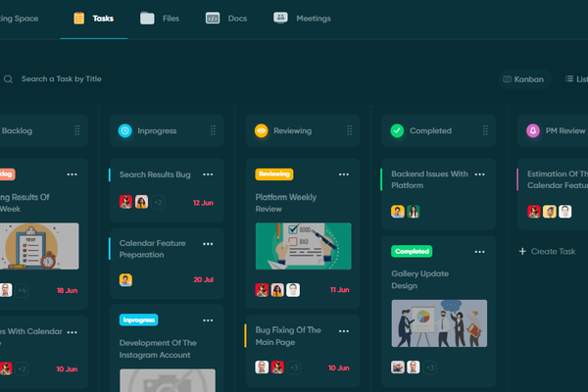Click the +3 assignees badge on Gallery Update
This screenshot has width=588, height=392.
coord(430,367)
